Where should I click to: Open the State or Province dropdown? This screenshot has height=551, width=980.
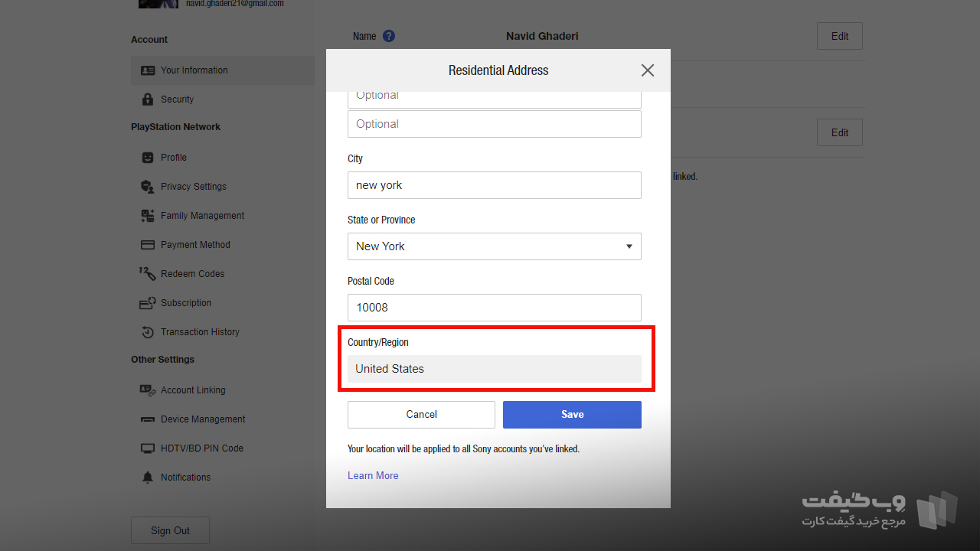click(x=495, y=246)
